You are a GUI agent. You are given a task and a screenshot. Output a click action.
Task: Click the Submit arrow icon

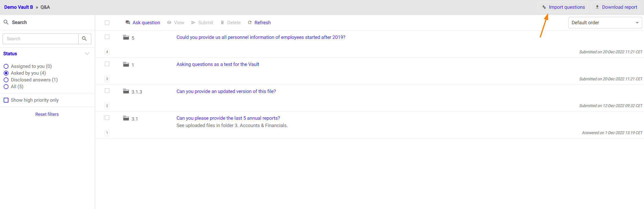pyautogui.click(x=193, y=23)
